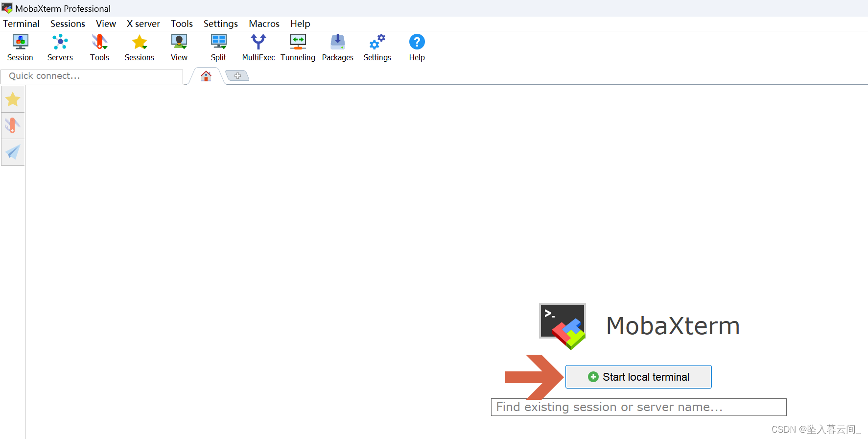Focus the Quick connect field
Screen dimensions: 868x439
click(92, 76)
